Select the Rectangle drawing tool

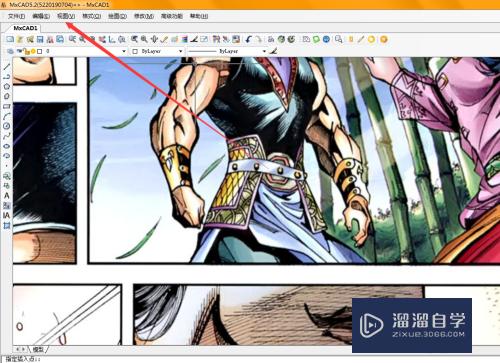7,106
